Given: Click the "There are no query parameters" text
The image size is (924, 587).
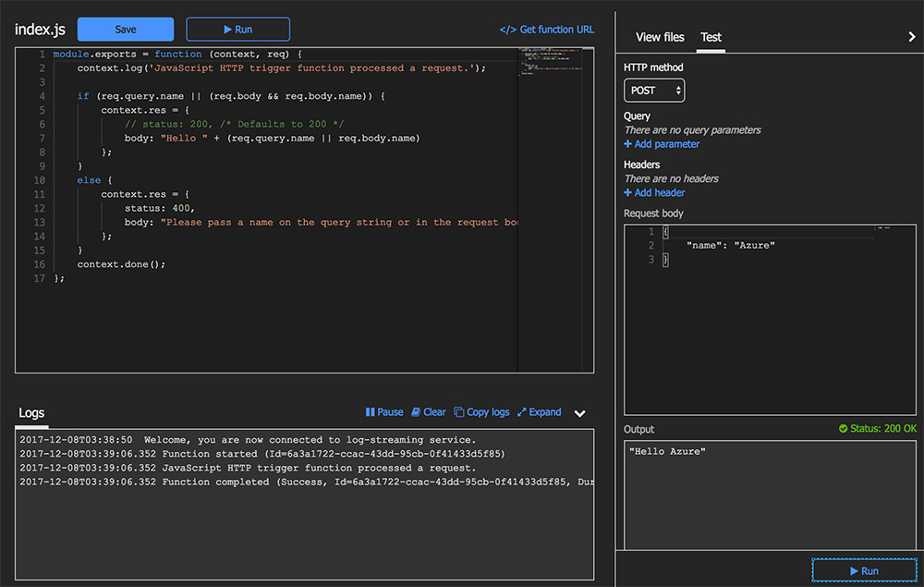Looking at the screenshot, I should coord(692,130).
